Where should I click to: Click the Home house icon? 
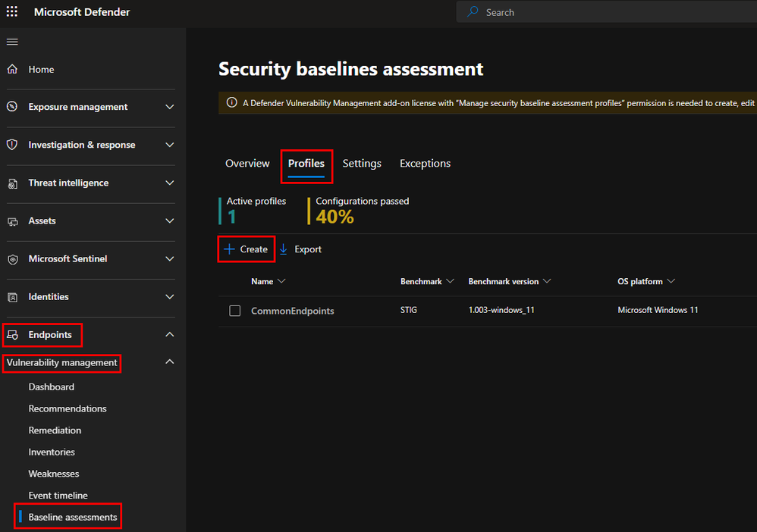click(12, 70)
